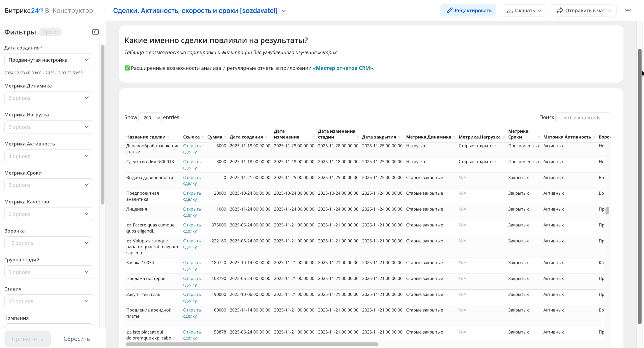Open the Show entries count selector
The image size is (644, 348).
click(150, 118)
